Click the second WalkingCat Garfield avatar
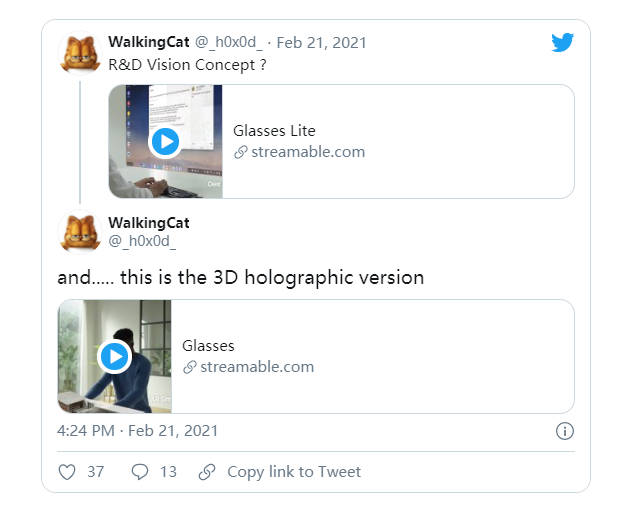The width and height of the screenshot is (633, 506). [80, 232]
